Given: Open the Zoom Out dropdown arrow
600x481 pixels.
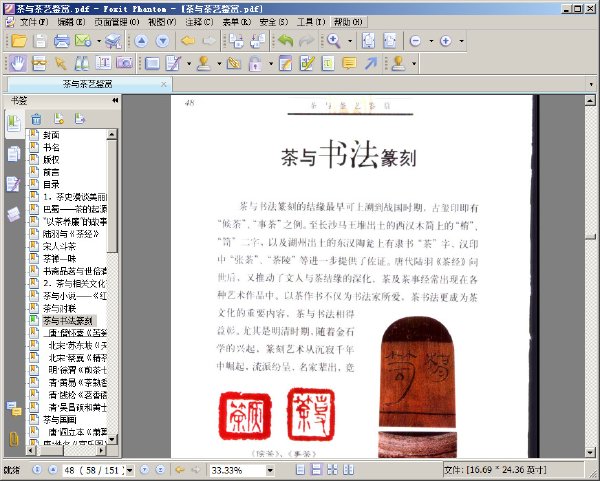Looking at the screenshot, I should [431, 41].
